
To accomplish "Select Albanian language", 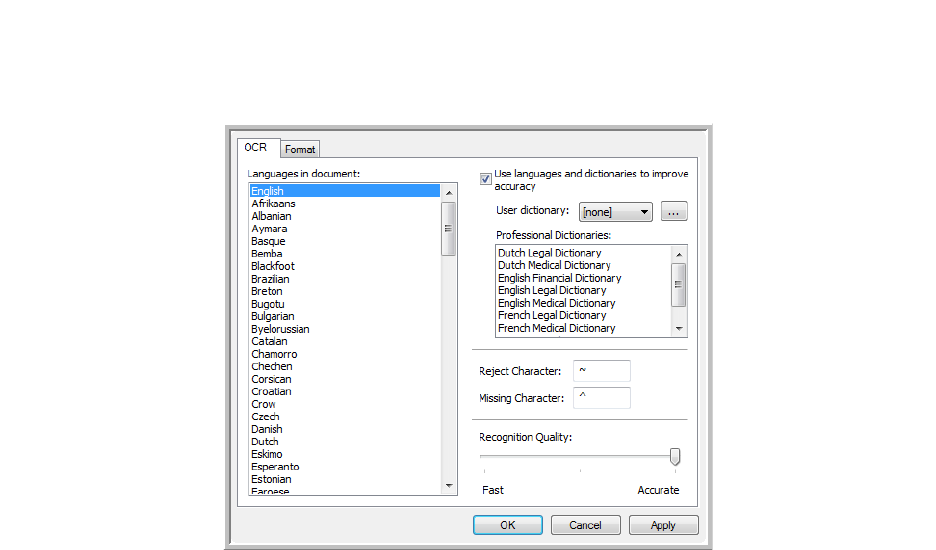I will pyautogui.click(x=344, y=216).
